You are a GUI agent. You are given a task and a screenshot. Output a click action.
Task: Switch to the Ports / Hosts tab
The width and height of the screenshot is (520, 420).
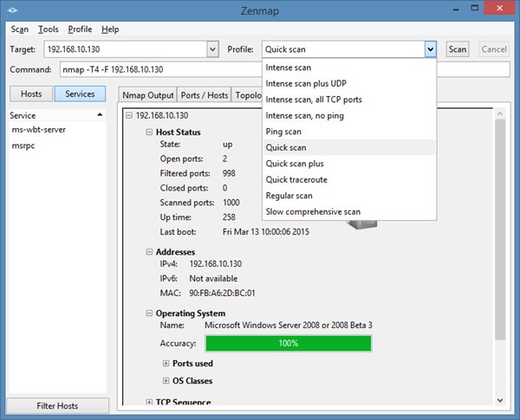click(204, 95)
